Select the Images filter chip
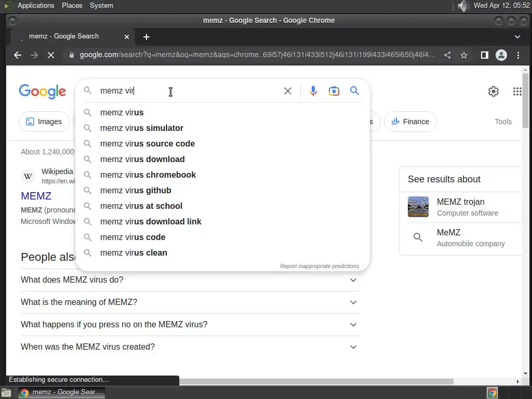This screenshot has width=532, height=399. pyautogui.click(x=44, y=122)
